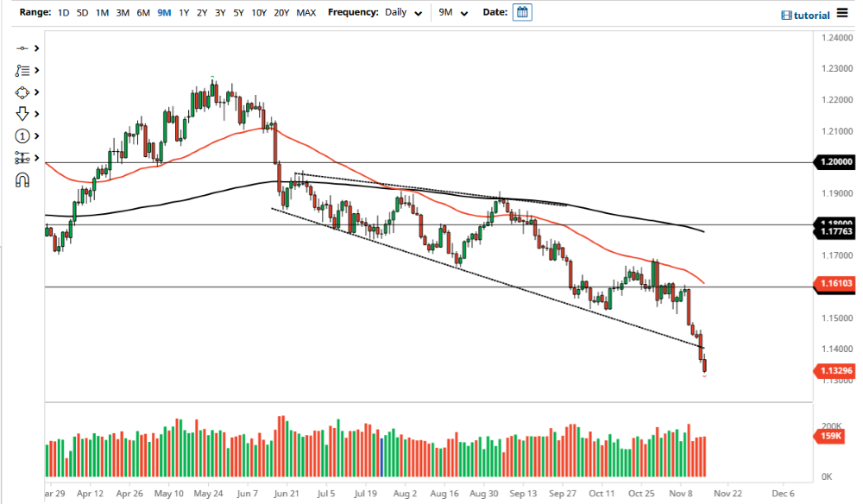This screenshot has width=863, height=504.
Task: Switch range to 10Y
Action: click(259, 13)
